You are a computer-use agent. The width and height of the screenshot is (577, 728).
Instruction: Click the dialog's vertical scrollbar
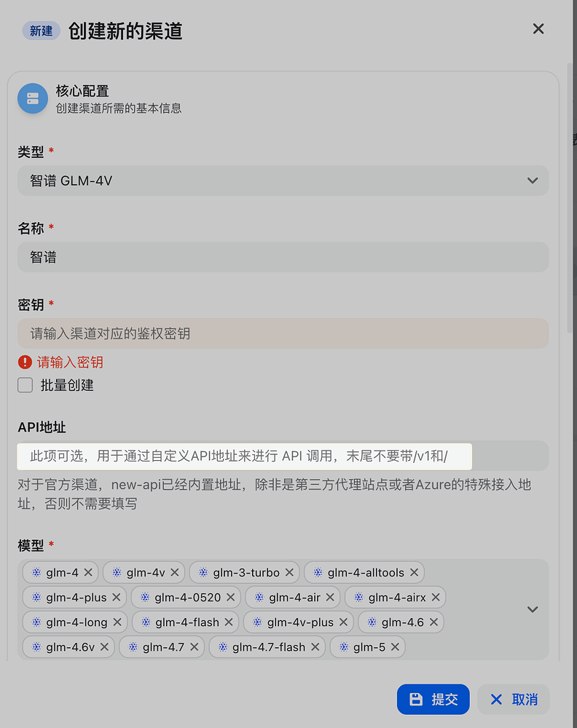click(x=570, y=198)
